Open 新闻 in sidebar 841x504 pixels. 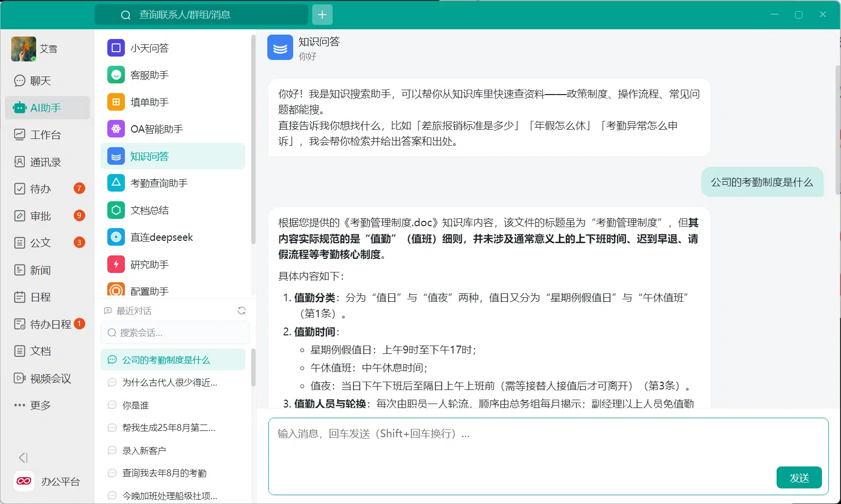(x=47, y=270)
